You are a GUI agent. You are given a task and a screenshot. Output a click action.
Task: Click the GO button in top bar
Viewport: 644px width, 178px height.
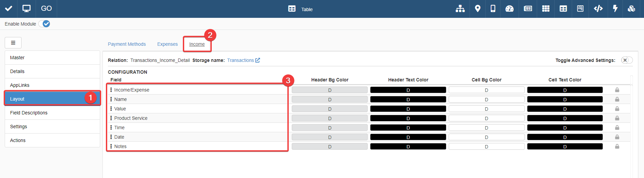(x=46, y=9)
